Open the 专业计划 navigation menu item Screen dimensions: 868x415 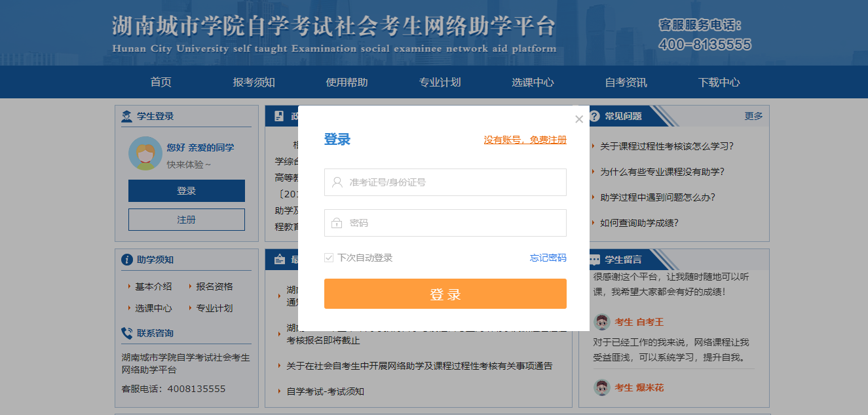click(440, 82)
